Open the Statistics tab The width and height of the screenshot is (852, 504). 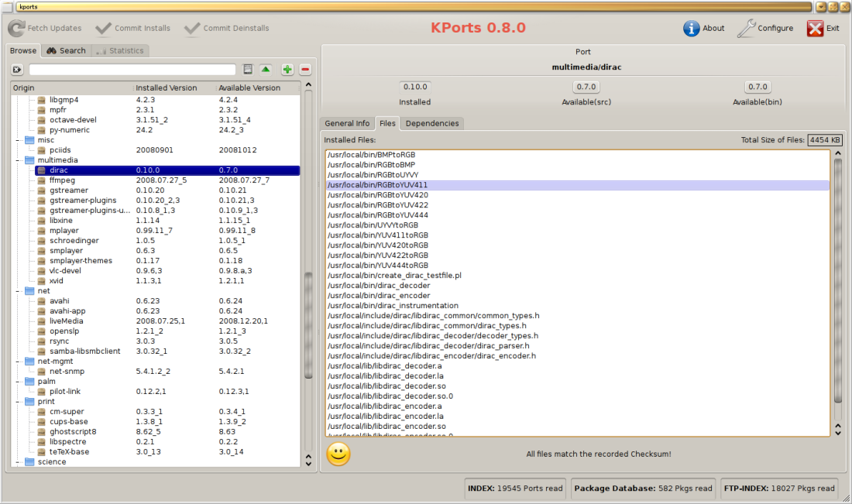click(120, 50)
